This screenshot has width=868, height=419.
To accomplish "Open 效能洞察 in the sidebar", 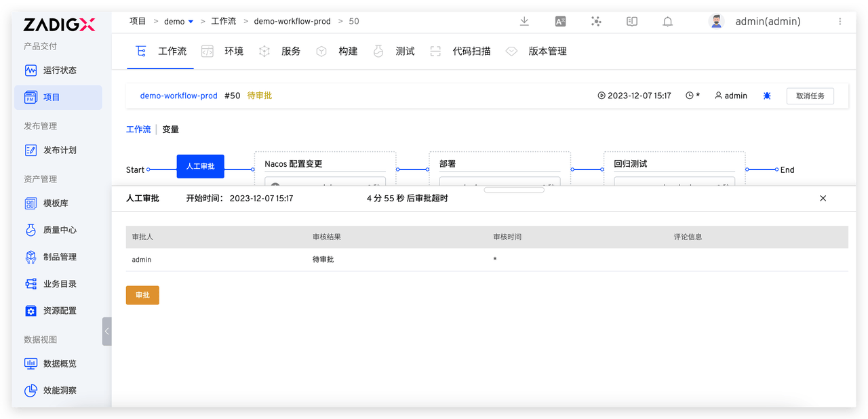I will pos(58,391).
